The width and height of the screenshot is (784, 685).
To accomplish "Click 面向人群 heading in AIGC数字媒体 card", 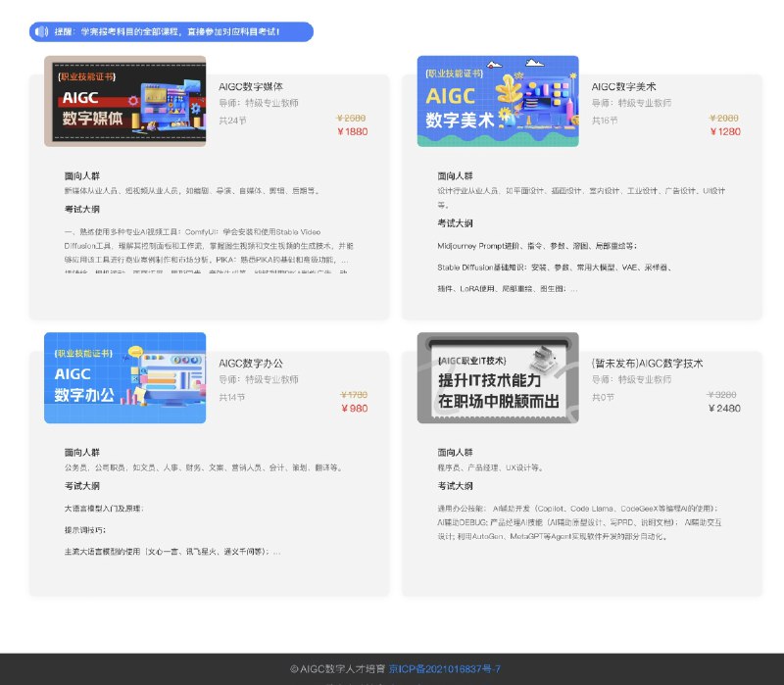I will pyautogui.click(x=82, y=175).
